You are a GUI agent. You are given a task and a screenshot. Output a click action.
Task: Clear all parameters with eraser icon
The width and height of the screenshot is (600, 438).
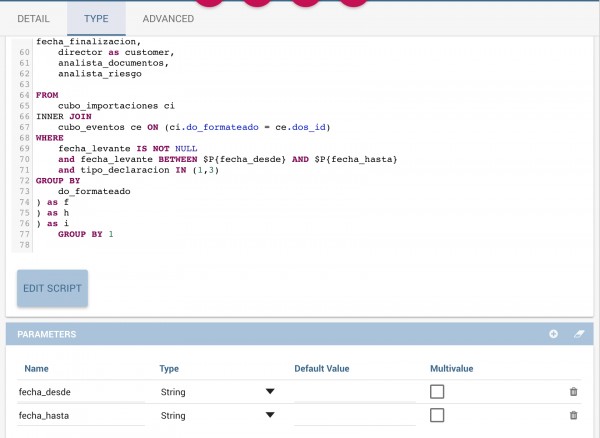pyautogui.click(x=579, y=334)
